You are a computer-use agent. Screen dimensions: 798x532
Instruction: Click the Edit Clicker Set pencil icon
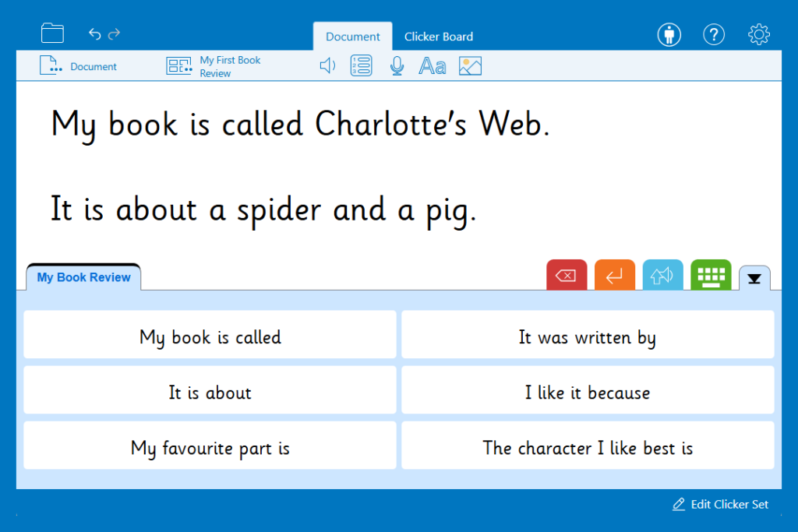pos(679,504)
